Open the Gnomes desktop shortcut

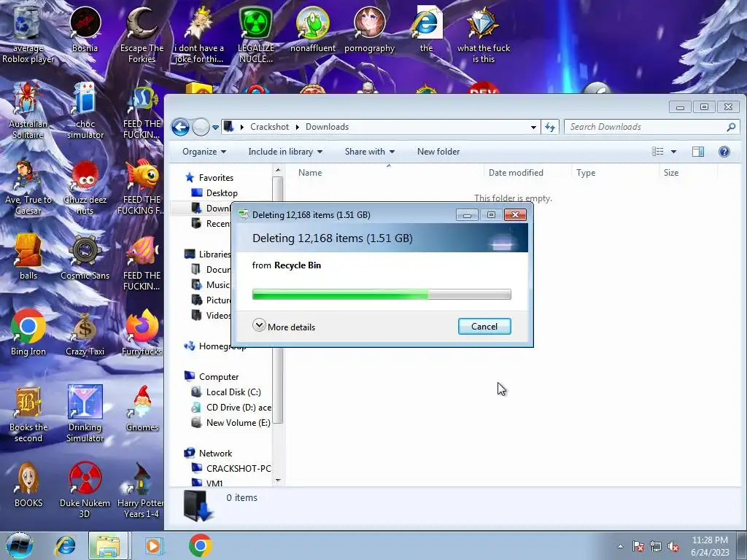click(142, 408)
